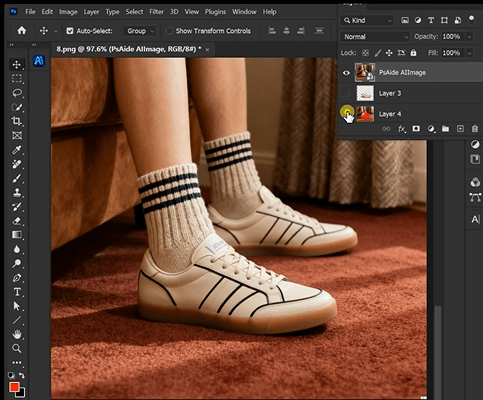Toggle lock transparent pixels

coord(366,53)
